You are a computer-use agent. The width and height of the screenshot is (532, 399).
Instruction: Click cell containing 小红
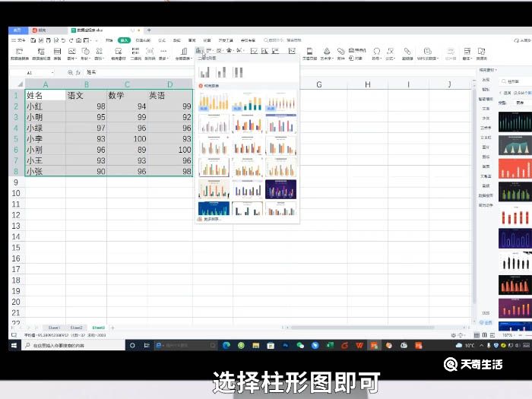click(x=46, y=106)
